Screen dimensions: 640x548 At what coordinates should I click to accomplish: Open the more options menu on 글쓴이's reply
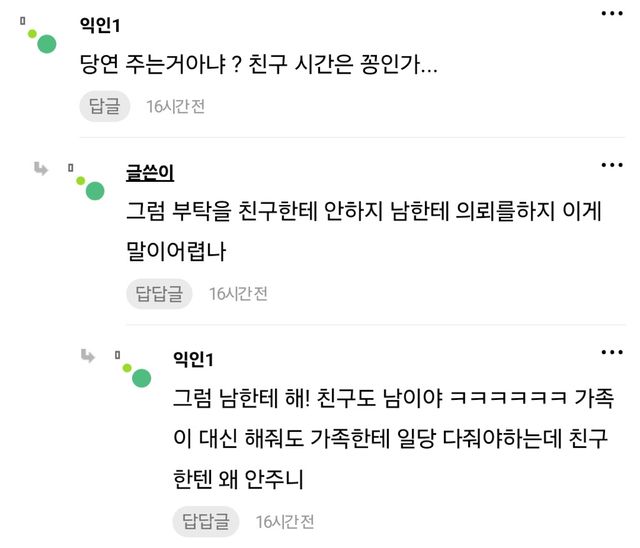[x=612, y=164]
